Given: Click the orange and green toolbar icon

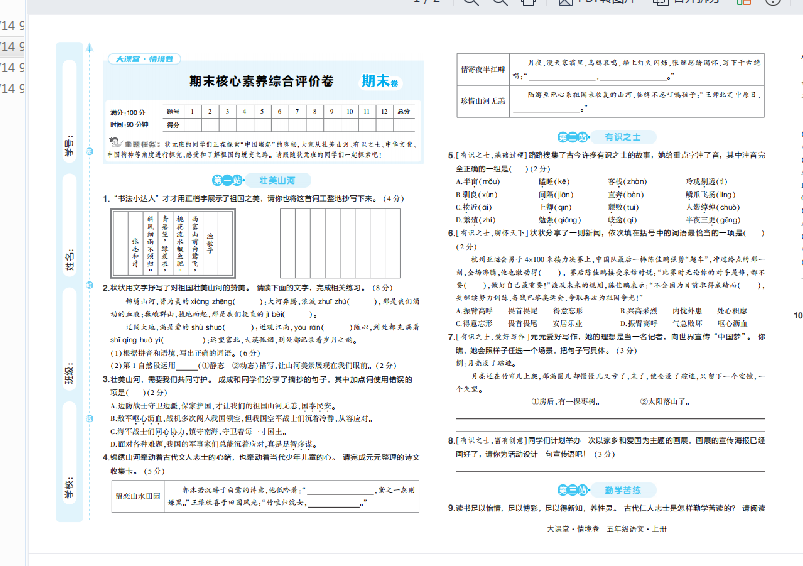Looking at the screenshot, I should 744,3.
